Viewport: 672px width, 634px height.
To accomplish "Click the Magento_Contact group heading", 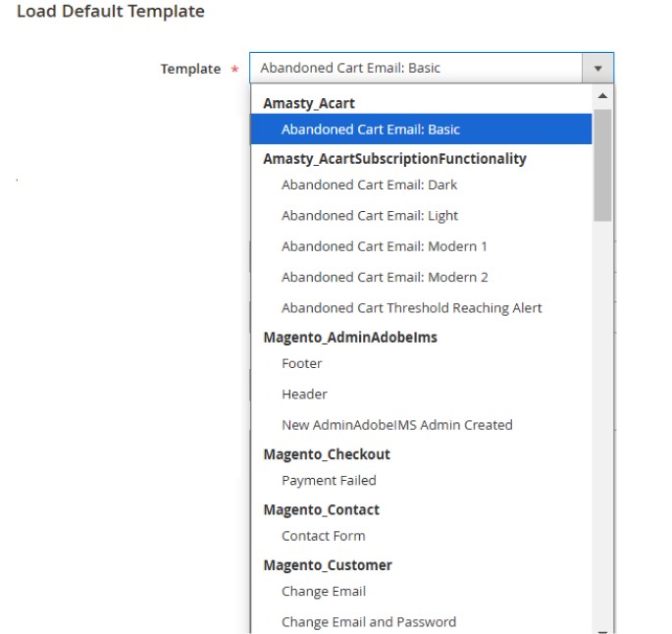I will coord(322,509).
